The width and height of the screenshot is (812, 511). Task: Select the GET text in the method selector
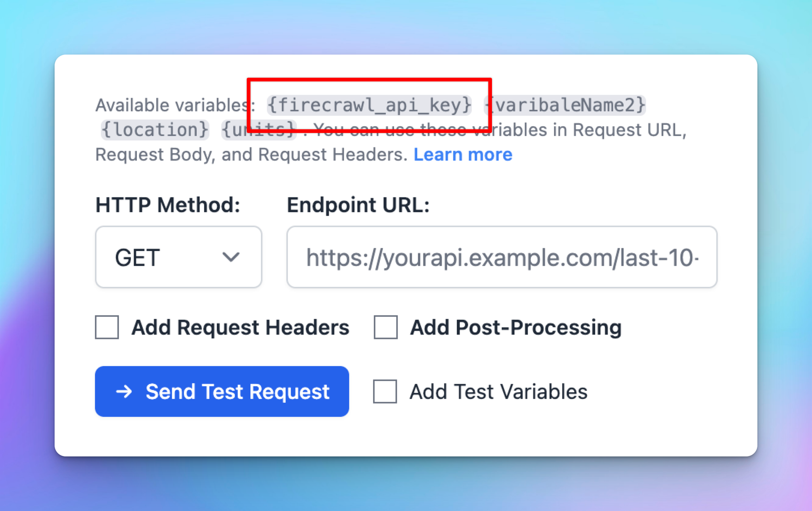click(137, 257)
